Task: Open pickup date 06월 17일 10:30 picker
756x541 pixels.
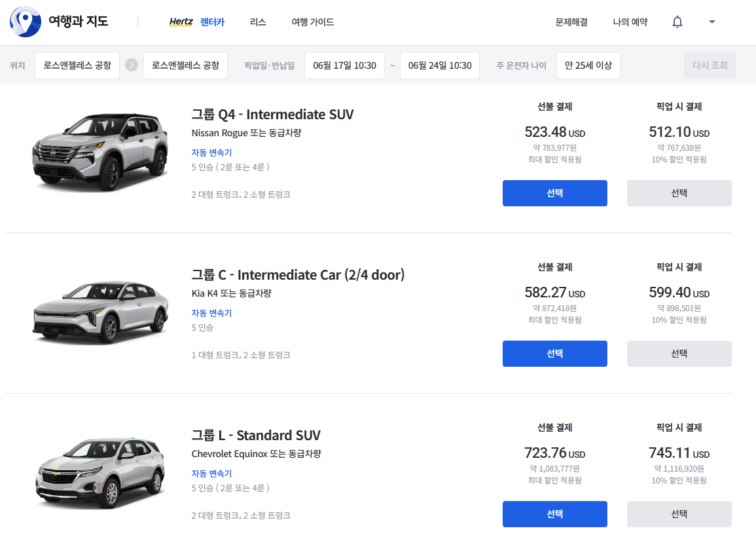Action: pyautogui.click(x=344, y=65)
